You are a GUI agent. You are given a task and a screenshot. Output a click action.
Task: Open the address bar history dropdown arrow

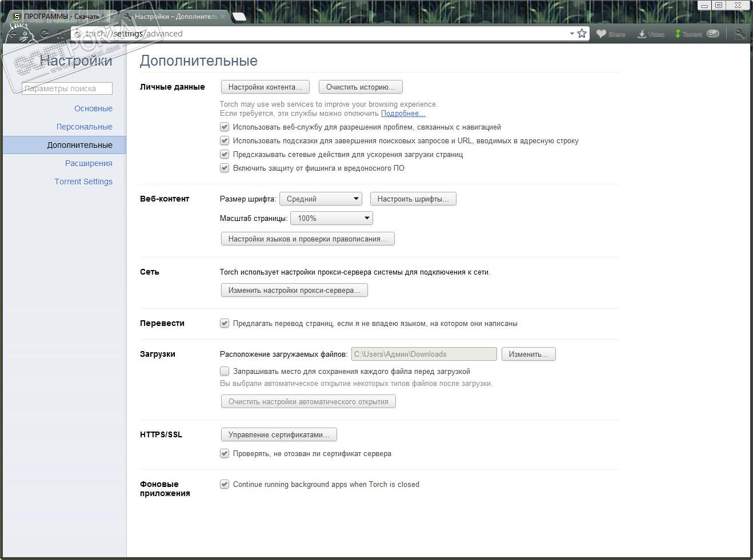click(x=571, y=34)
